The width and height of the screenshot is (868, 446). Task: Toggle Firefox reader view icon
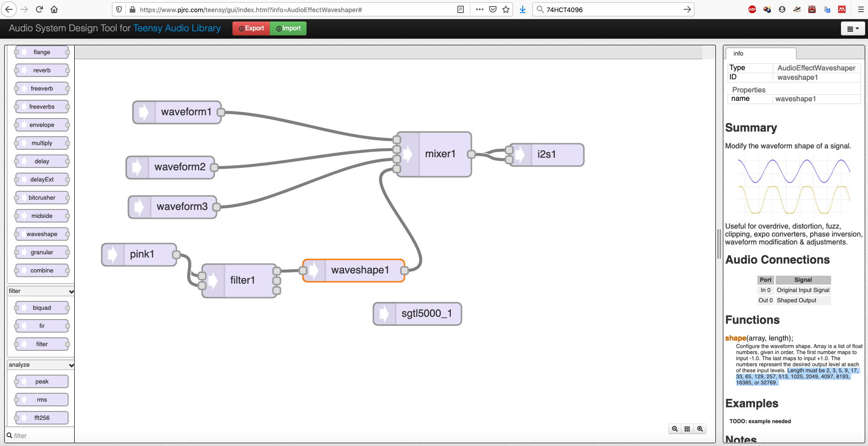coord(461,9)
